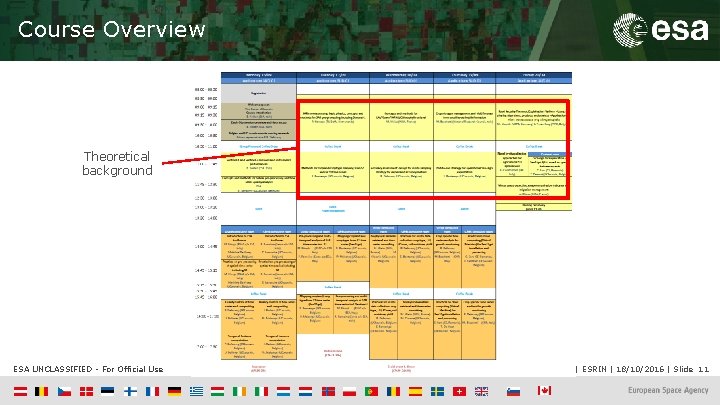Click Netherlands flag left of Norway flag
Image resolution: width=720 pixels, height=405 pixels.
point(305,391)
